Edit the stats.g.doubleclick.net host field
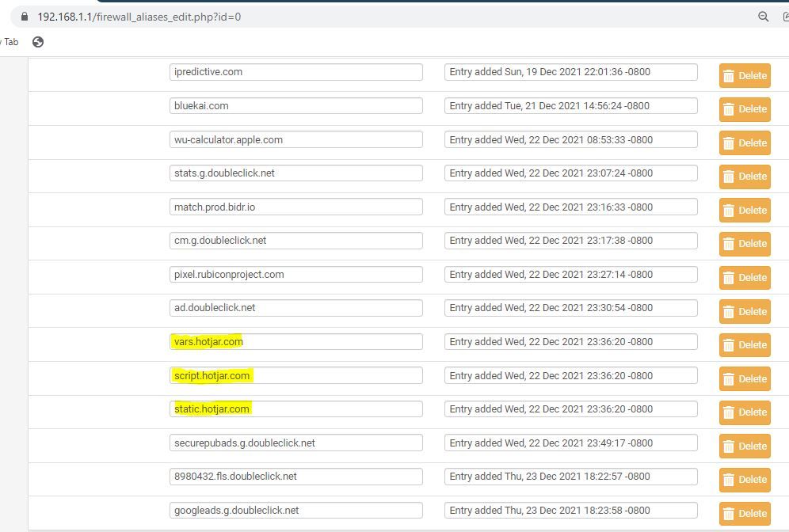789x532 pixels. click(296, 173)
